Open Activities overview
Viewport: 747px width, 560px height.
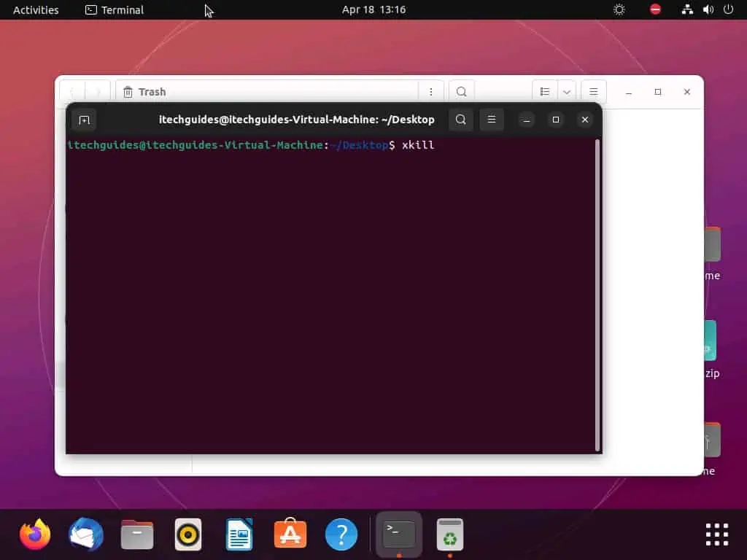point(36,9)
